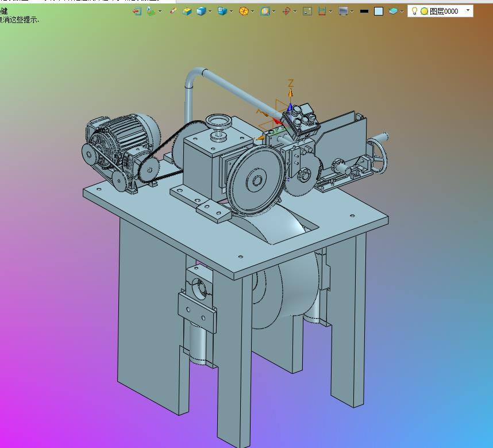Click the light blue fill color swatch
The height and width of the screenshot is (448, 493).
[x=379, y=12]
